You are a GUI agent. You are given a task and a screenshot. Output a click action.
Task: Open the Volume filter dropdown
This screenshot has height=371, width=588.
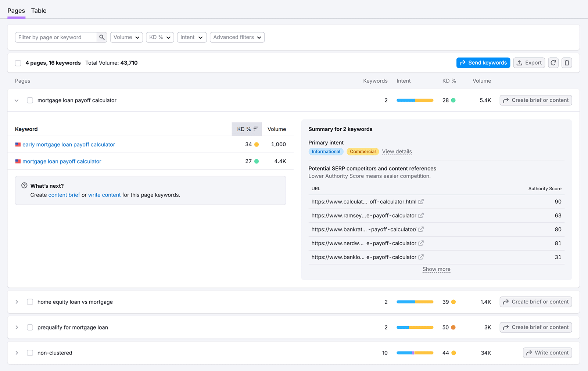tap(126, 37)
